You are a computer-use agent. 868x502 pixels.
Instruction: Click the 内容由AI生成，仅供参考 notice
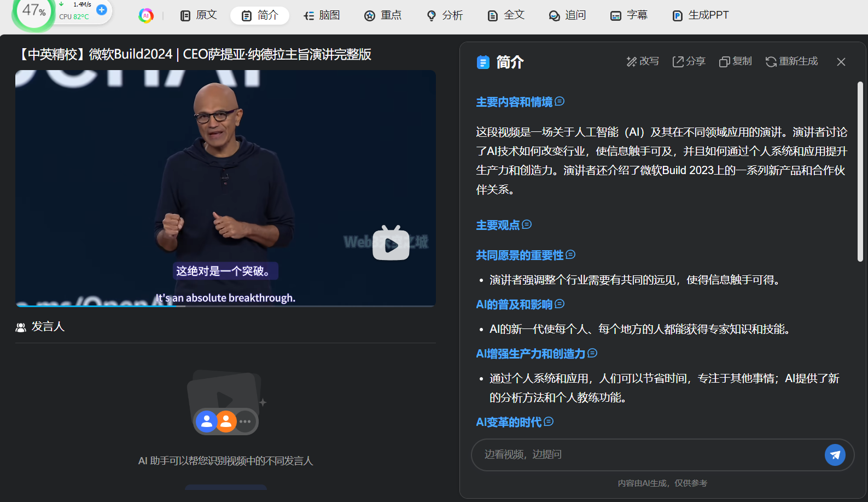tap(662, 483)
